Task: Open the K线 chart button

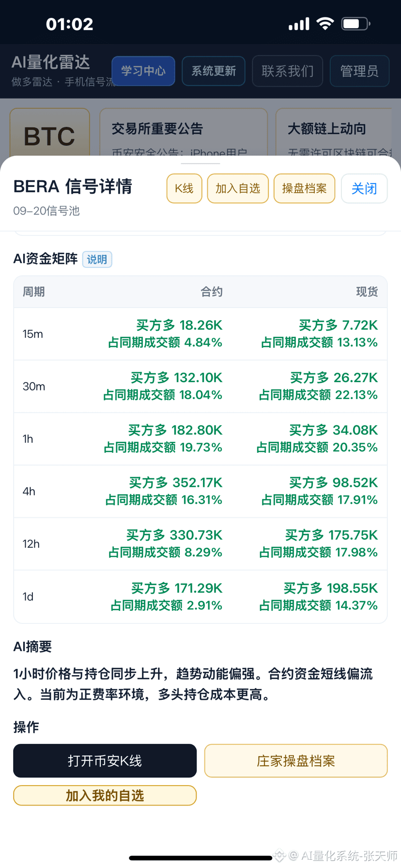Action: (184, 188)
